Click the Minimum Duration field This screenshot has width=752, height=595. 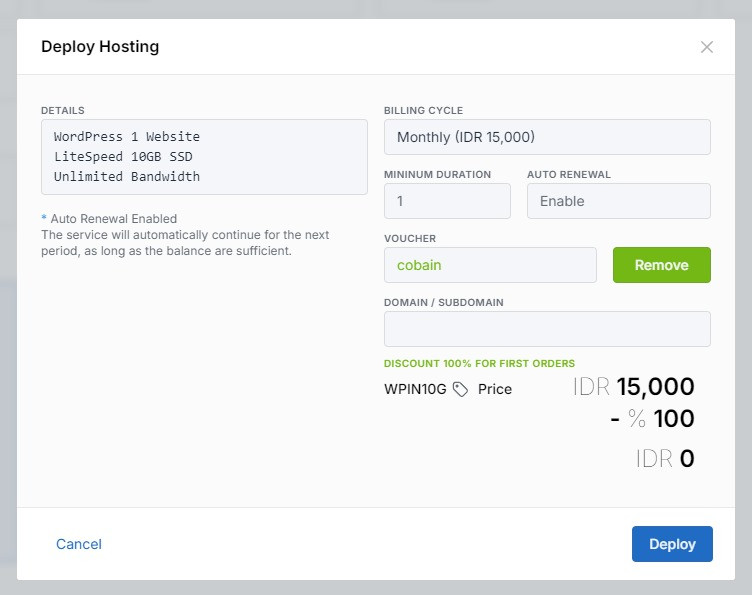click(447, 201)
